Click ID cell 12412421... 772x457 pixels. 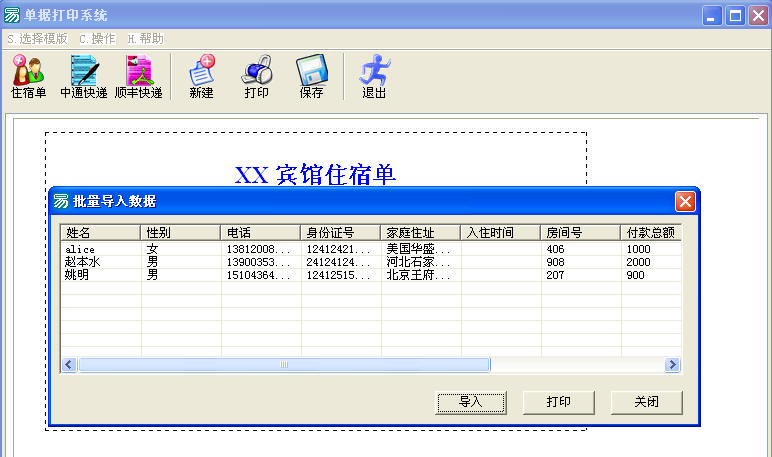[x=338, y=249]
